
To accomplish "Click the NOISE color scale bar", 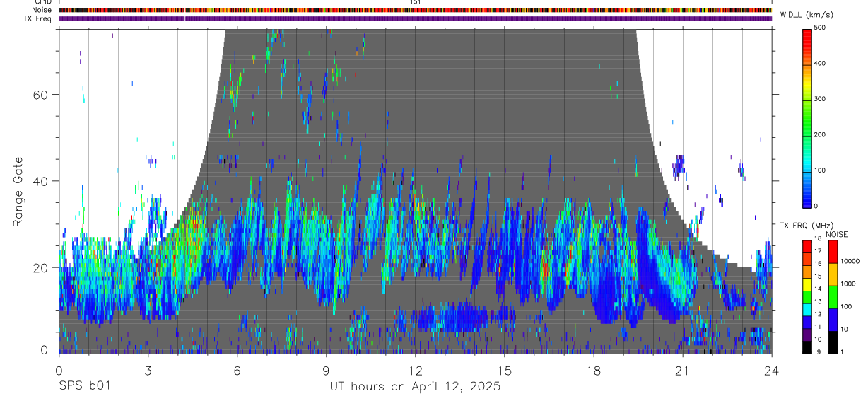I will [833, 296].
